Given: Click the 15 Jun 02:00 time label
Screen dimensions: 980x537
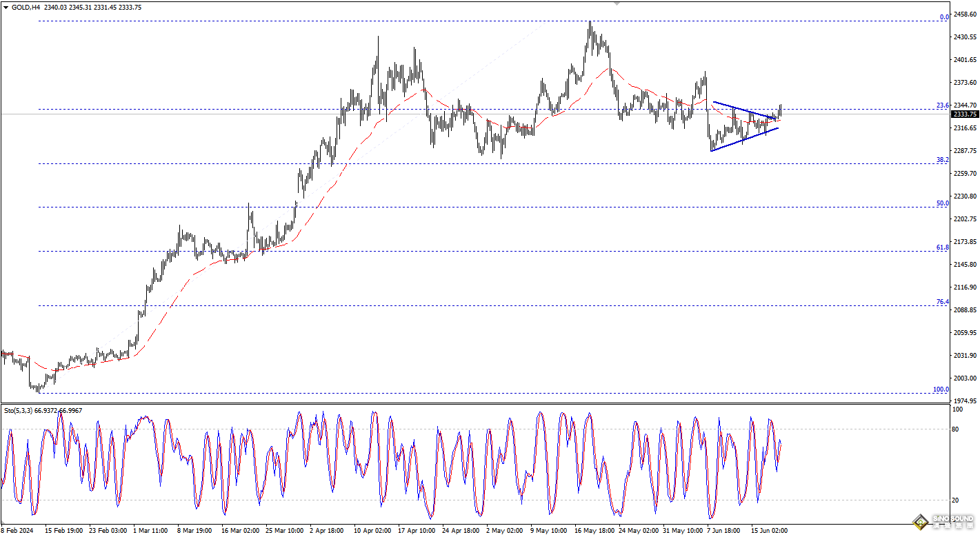Looking at the screenshot, I should (x=769, y=531).
